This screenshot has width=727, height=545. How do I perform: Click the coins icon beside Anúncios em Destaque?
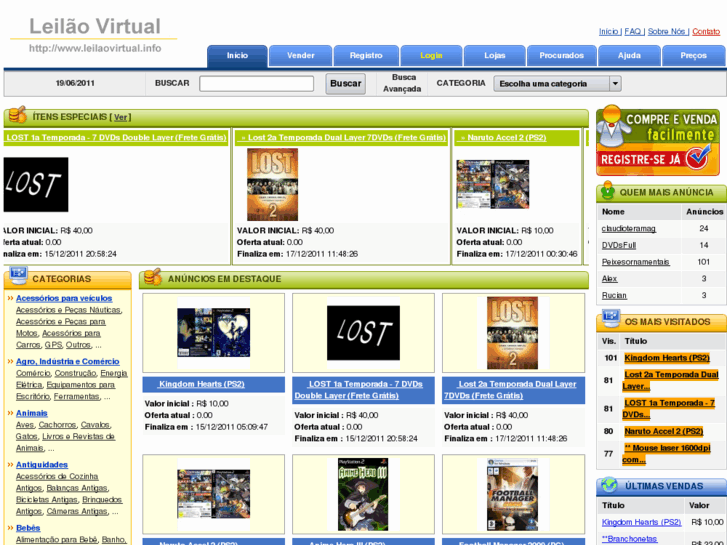[x=153, y=277]
